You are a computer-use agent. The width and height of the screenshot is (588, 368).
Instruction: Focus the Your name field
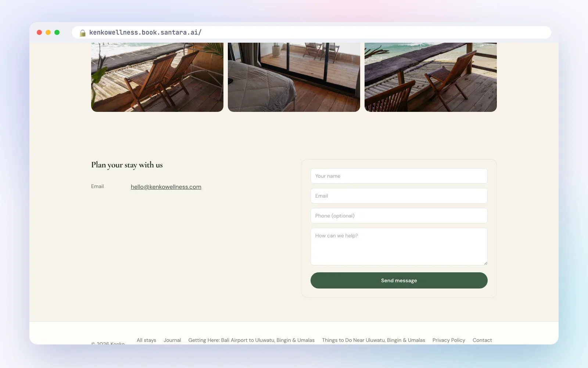(x=399, y=176)
